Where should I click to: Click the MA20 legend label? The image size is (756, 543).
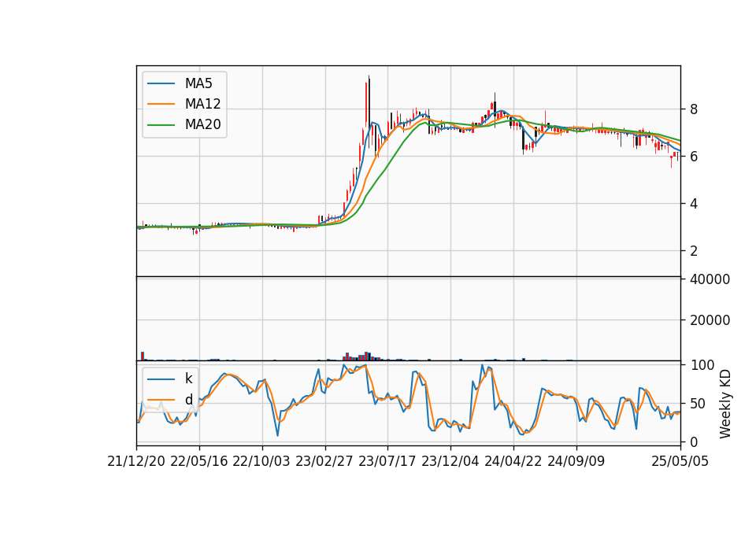pyautogui.click(x=202, y=124)
